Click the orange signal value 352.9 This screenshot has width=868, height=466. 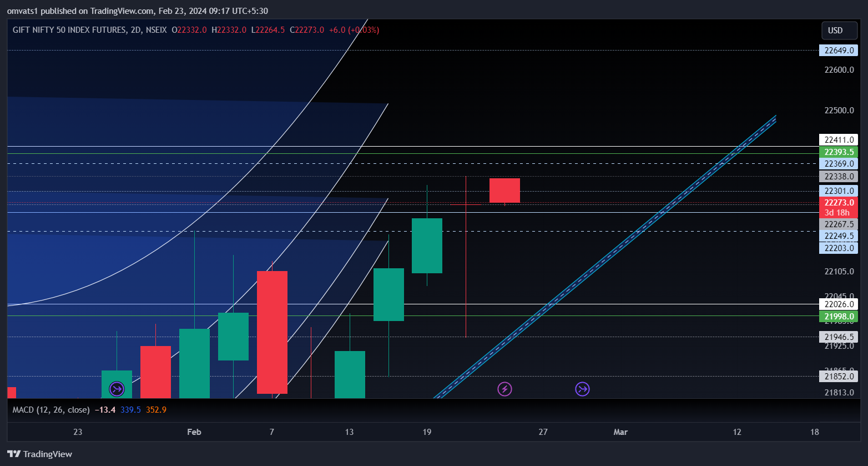pos(156,410)
